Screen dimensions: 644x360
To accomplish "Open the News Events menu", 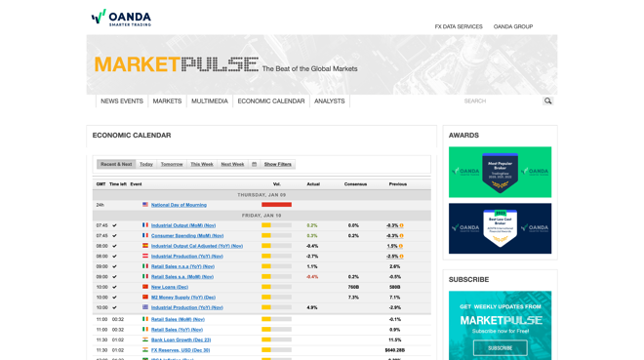I will [122, 101].
